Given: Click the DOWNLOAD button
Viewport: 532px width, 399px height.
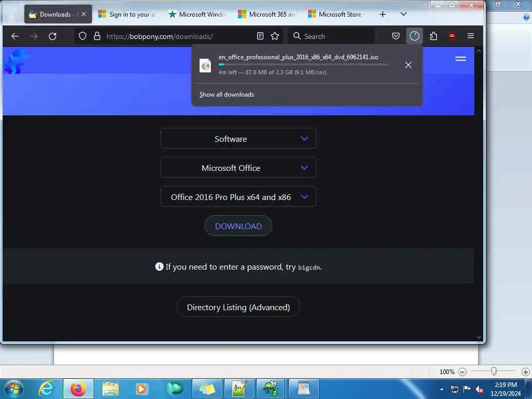Looking at the screenshot, I should [x=238, y=226].
